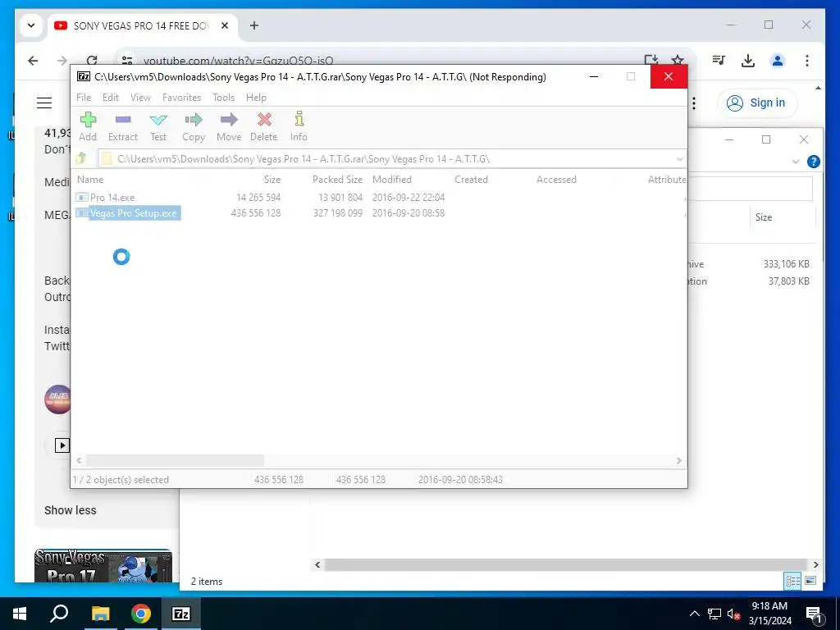Show hidden system tray icons
Viewport: 840px width, 630px height.
pos(694,614)
